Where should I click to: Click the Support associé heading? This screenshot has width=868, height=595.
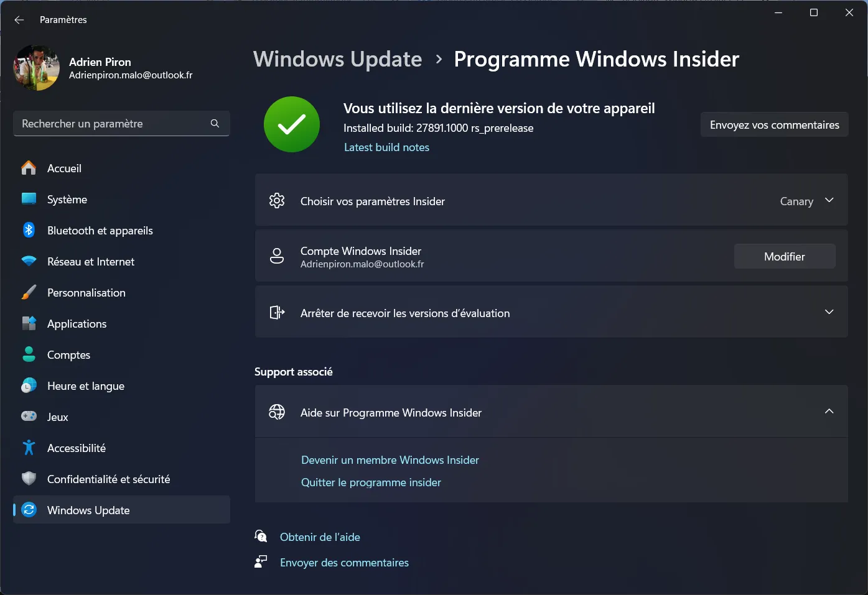coord(294,372)
